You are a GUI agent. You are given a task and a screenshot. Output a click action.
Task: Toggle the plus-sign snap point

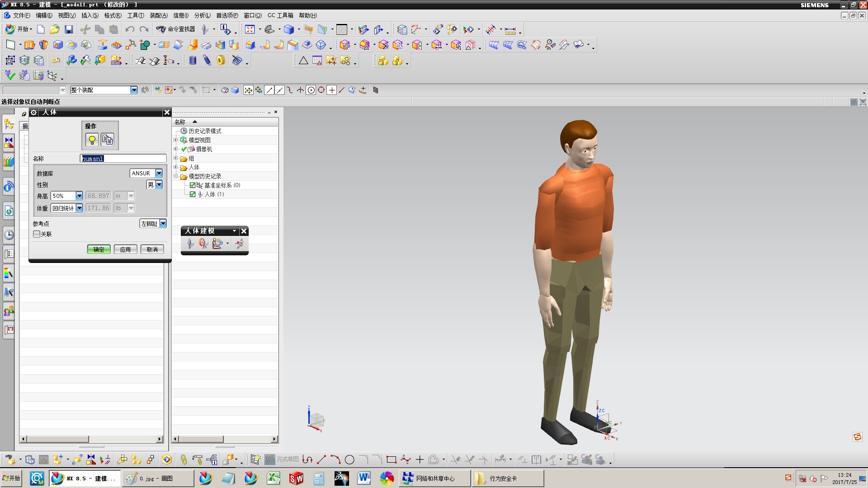(x=332, y=90)
